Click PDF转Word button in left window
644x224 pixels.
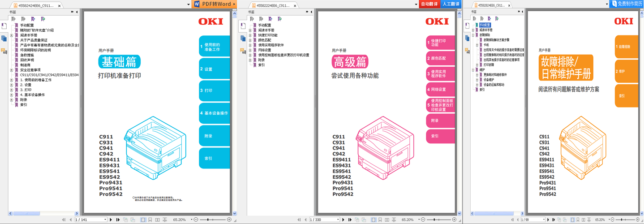click(214, 4)
